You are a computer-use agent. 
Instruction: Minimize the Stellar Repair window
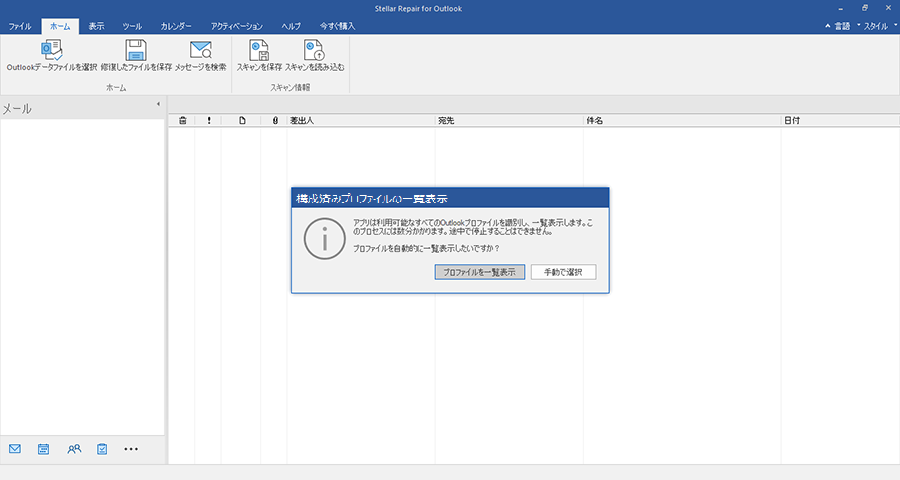click(x=841, y=9)
